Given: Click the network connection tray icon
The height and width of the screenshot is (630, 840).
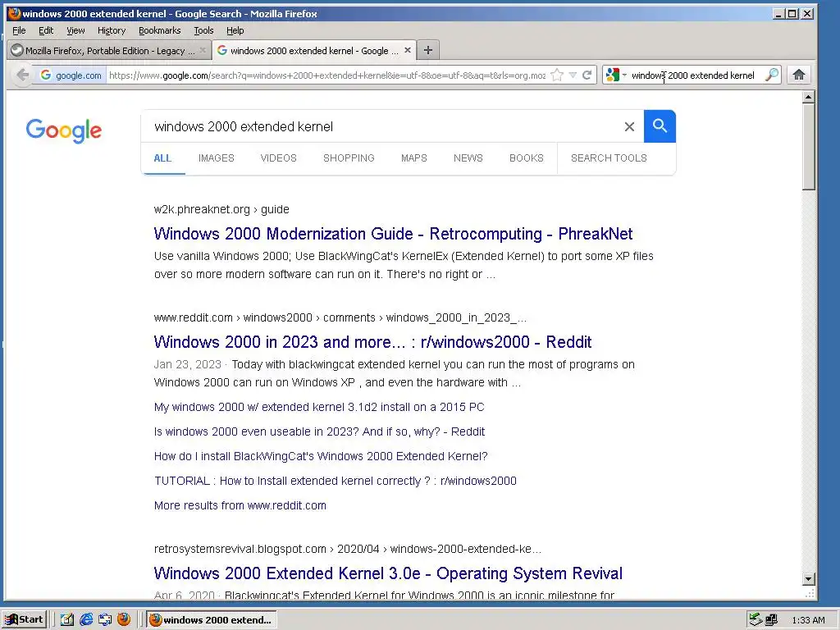Looking at the screenshot, I should coord(771,620).
